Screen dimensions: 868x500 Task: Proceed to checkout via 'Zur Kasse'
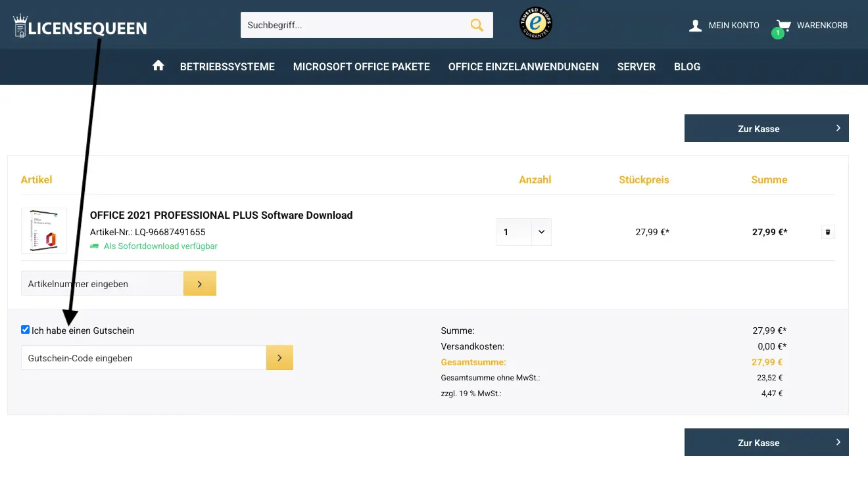coord(766,128)
